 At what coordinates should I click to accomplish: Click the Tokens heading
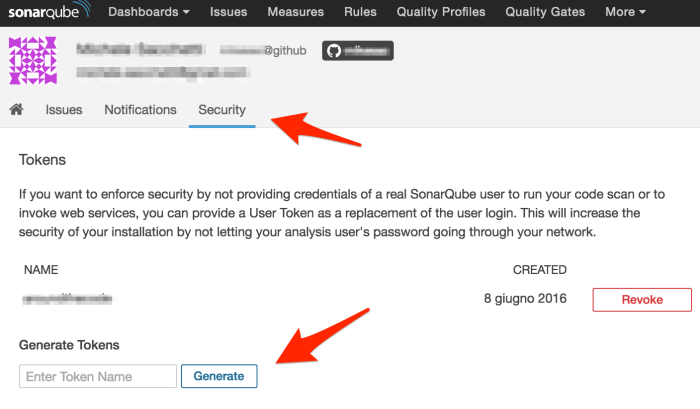click(x=42, y=160)
